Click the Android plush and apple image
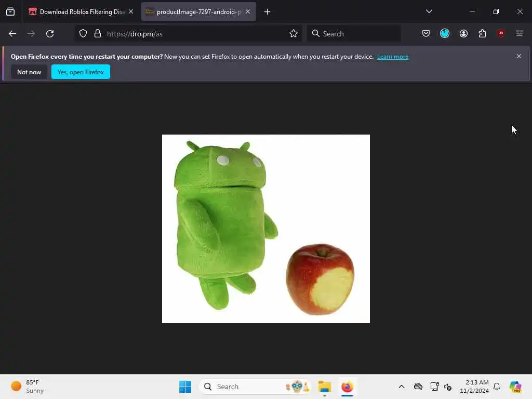This screenshot has height=399, width=532. point(266,229)
